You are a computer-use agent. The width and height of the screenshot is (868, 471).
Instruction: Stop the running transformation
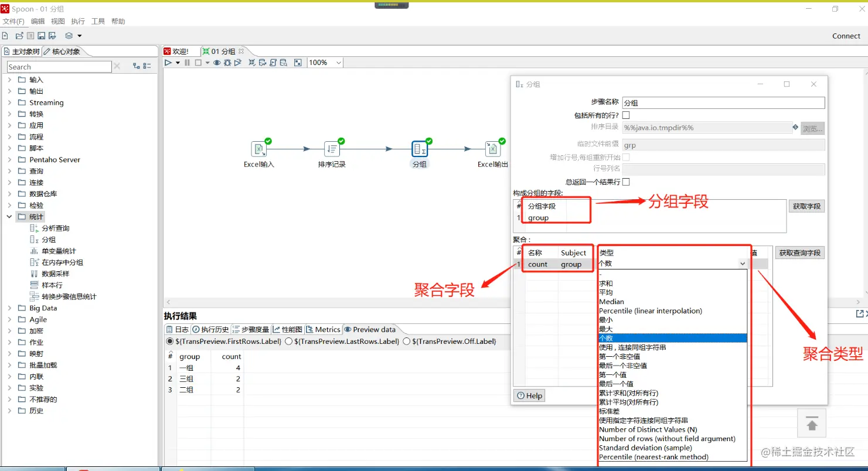tap(198, 63)
